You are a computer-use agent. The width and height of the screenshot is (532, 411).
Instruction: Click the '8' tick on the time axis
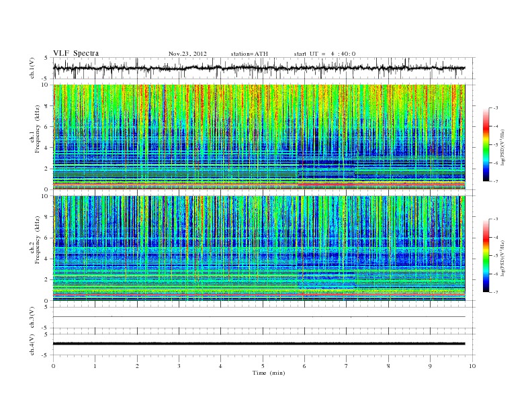click(388, 366)
